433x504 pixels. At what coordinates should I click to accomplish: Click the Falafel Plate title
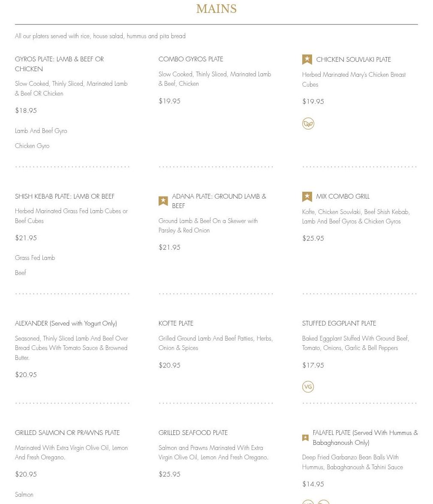[365, 438]
